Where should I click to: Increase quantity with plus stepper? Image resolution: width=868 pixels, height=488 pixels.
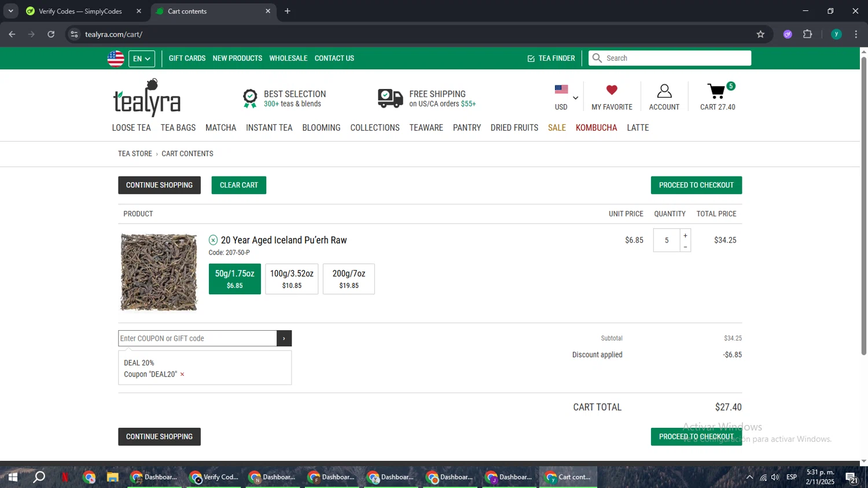pyautogui.click(x=685, y=235)
